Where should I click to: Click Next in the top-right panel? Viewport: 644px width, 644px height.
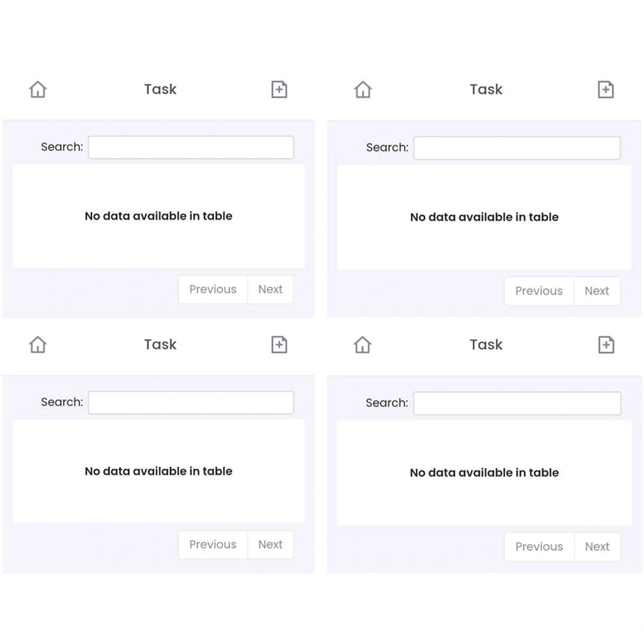click(x=597, y=291)
